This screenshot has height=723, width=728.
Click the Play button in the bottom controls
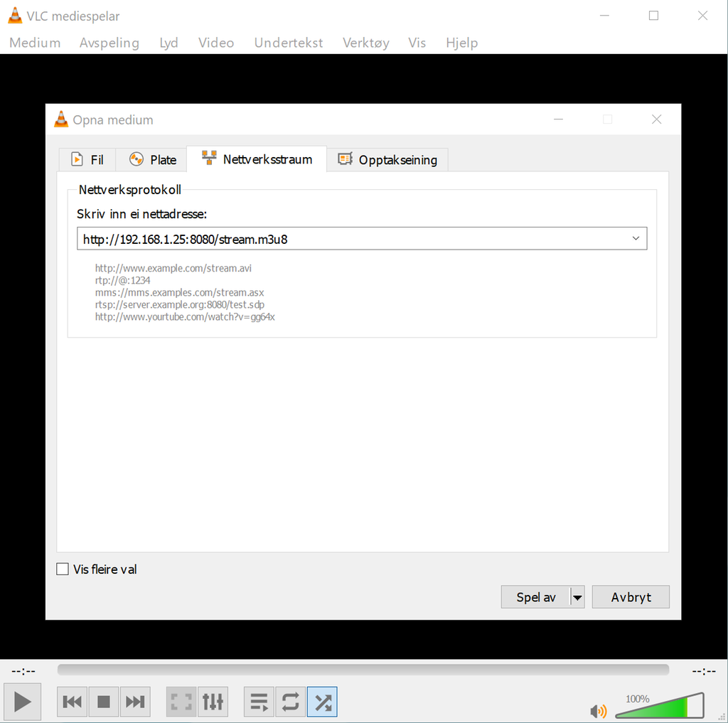[x=22, y=701]
